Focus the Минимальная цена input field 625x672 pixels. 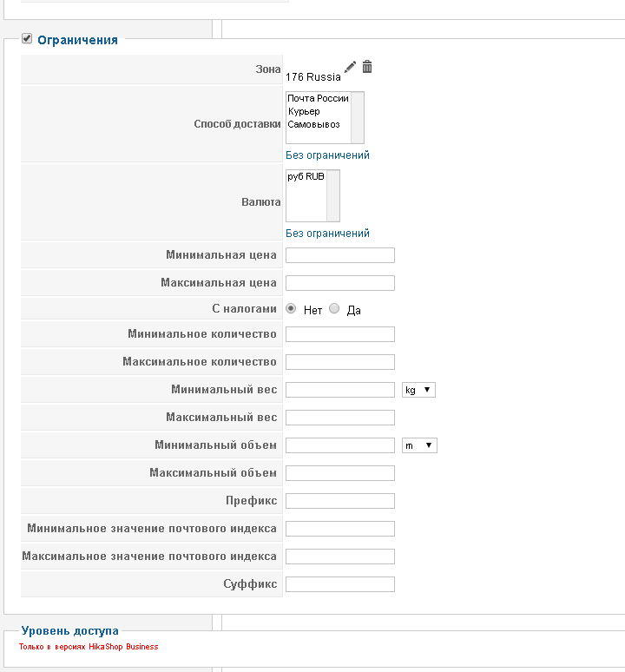(339, 255)
